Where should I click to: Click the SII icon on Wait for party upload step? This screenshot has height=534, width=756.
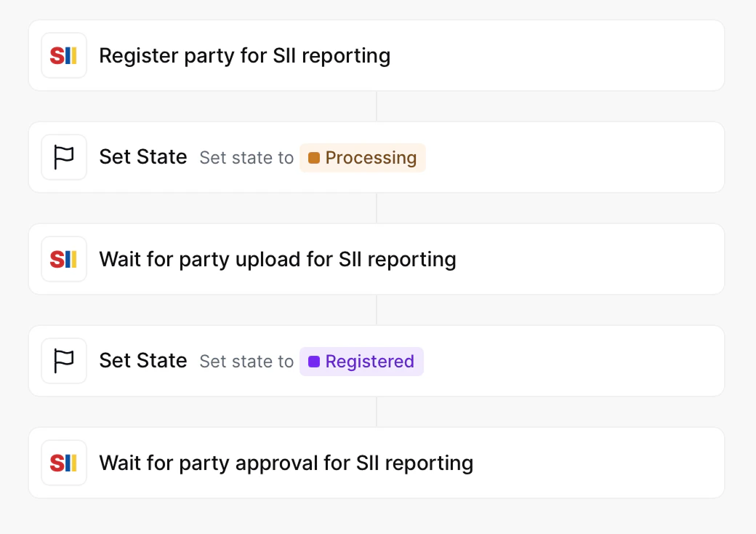64,259
